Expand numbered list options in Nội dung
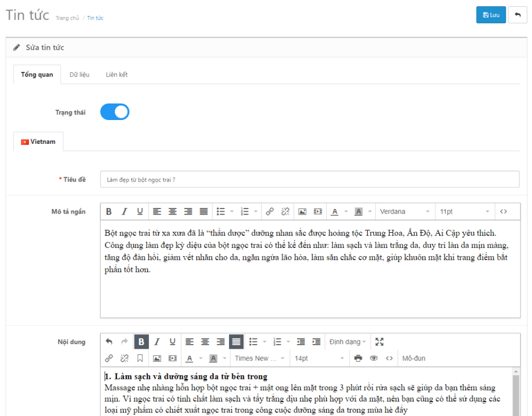The image size is (532, 416). 288,341
